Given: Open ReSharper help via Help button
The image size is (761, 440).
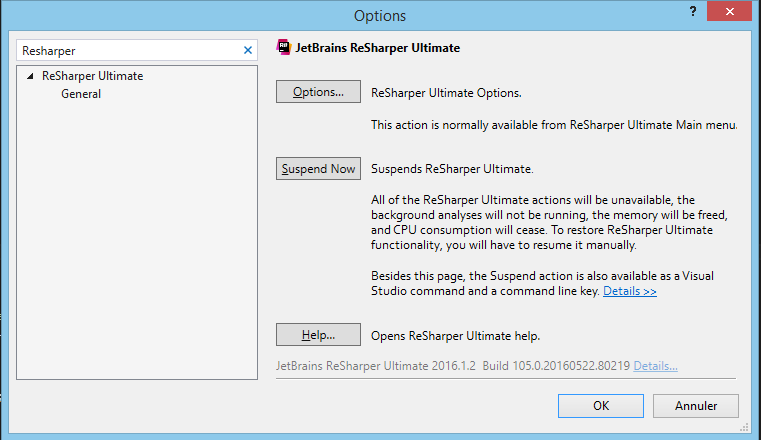Looking at the screenshot, I should (318, 335).
